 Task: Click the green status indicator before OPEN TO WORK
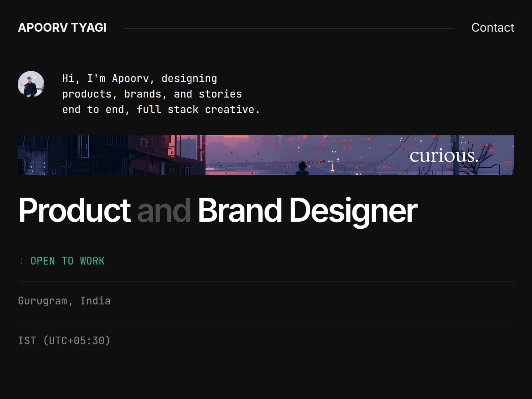click(x=21, y=261)
